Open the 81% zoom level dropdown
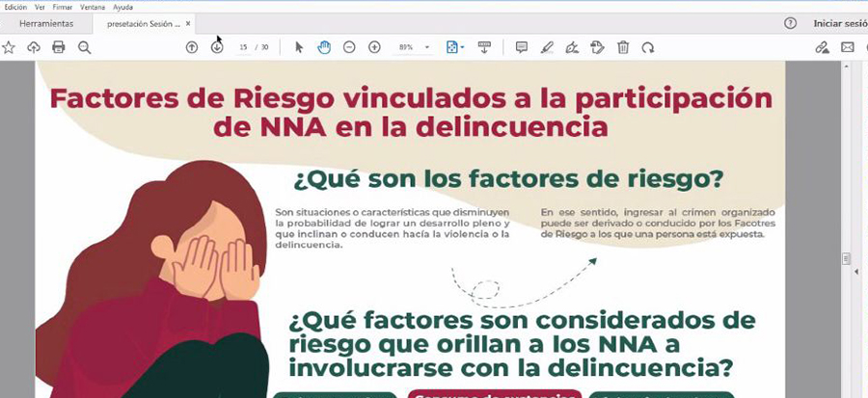This screenshot has width=868, height=398. pyautogui.click(x=427, y=47)
